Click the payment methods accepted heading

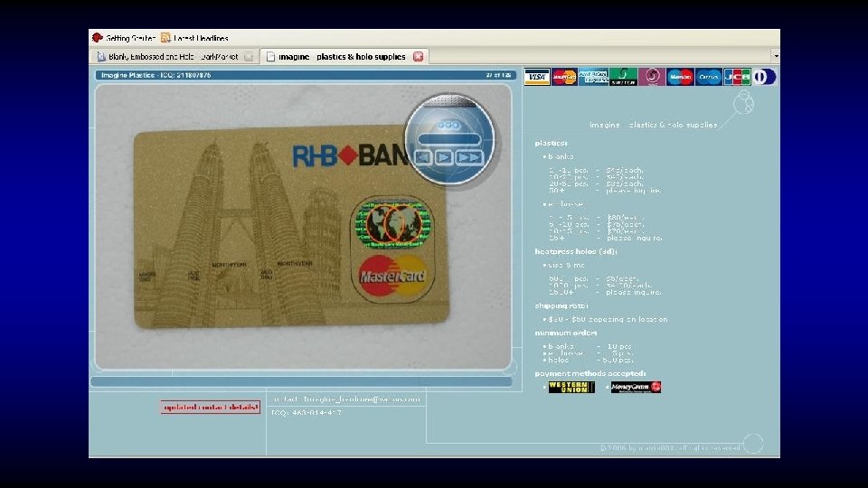point(590,373)
